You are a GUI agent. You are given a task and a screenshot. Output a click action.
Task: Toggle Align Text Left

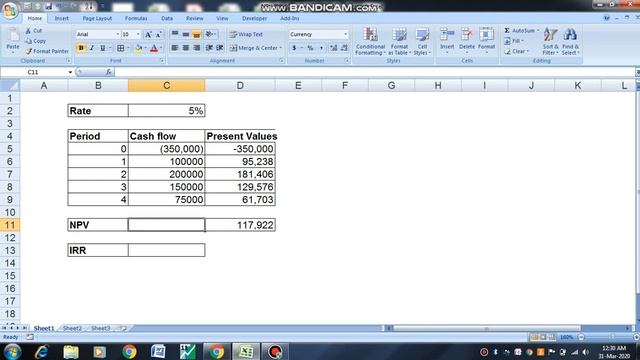click(x=175, y=48)
